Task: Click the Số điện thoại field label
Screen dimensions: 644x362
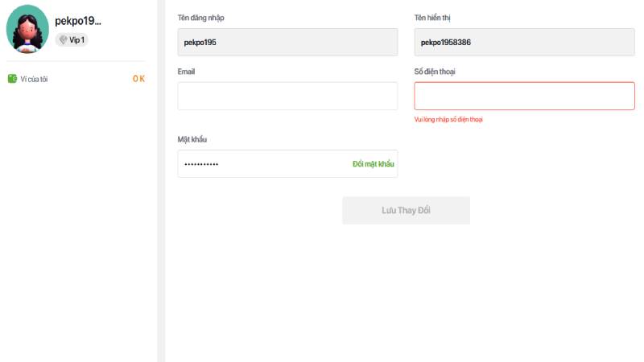Action: click(x=435, y=72)
